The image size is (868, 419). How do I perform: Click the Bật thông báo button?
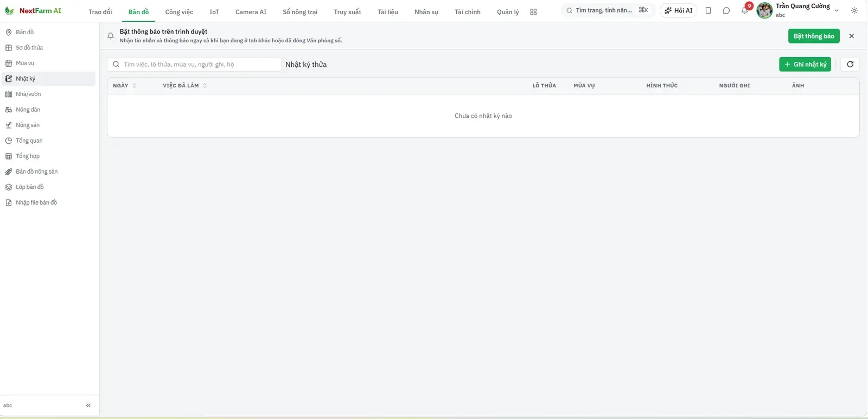tap(814, 36)
